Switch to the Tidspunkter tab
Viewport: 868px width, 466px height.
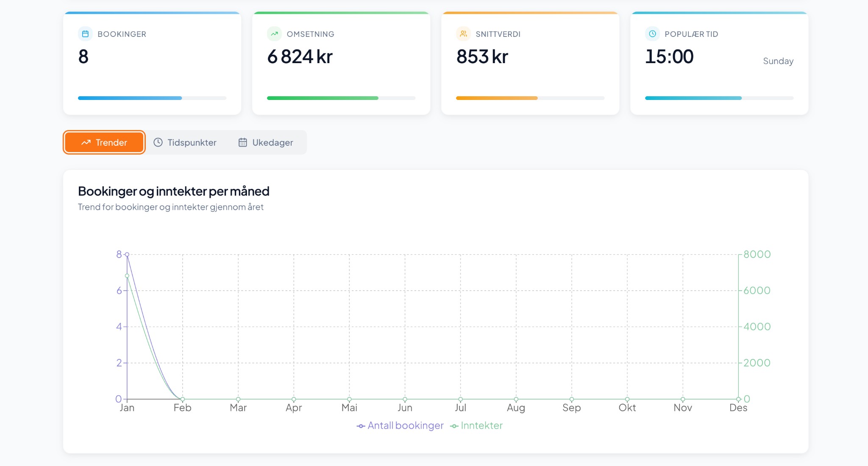click(186, 142)
